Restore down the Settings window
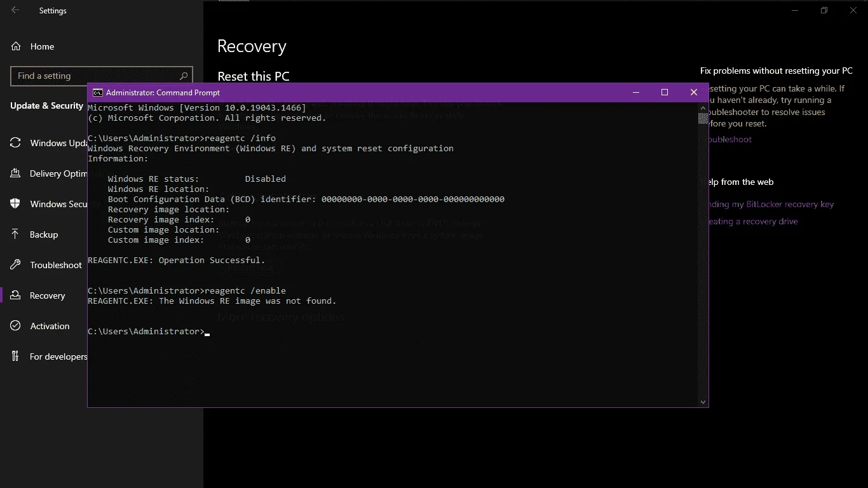Viewport: 868px width, 488px height. (824, 10)
